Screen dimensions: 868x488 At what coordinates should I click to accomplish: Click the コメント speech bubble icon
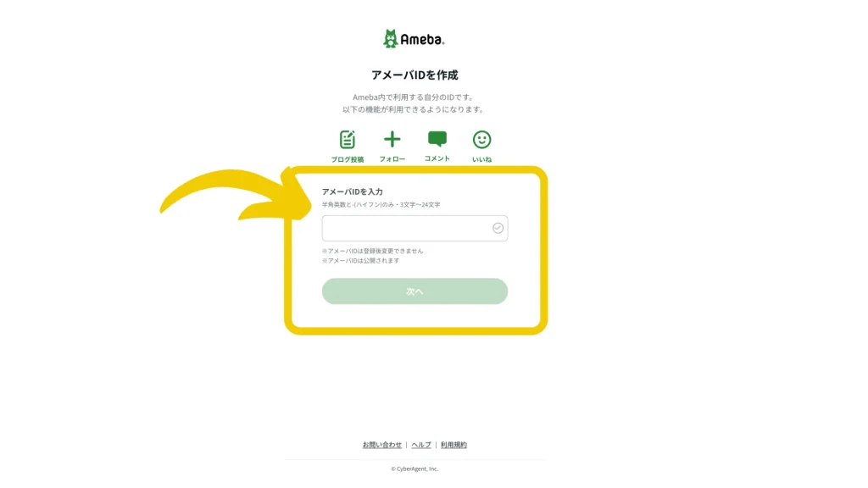437,138
